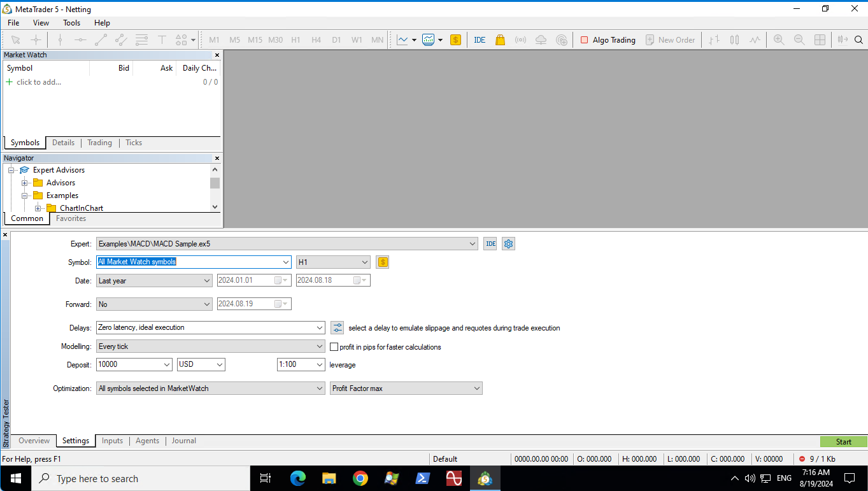Enable profit in pips for faster calculations

(334, 347)
